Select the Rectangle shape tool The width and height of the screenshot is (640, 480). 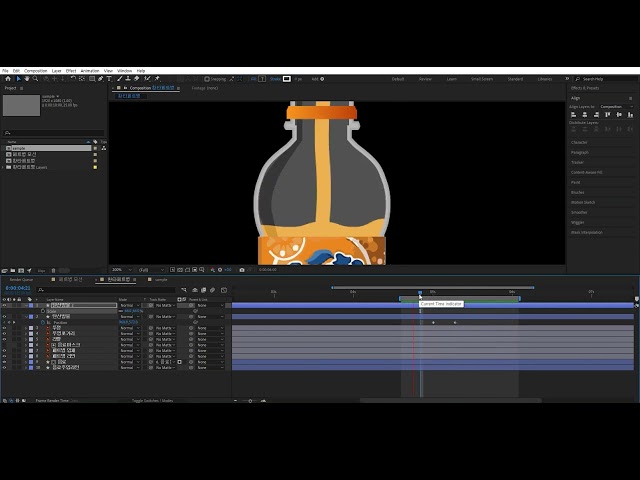pos(92,79)
